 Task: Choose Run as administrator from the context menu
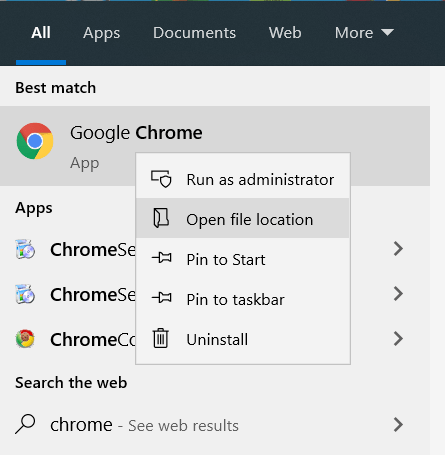pyautogui.click(x=243, y=179)
